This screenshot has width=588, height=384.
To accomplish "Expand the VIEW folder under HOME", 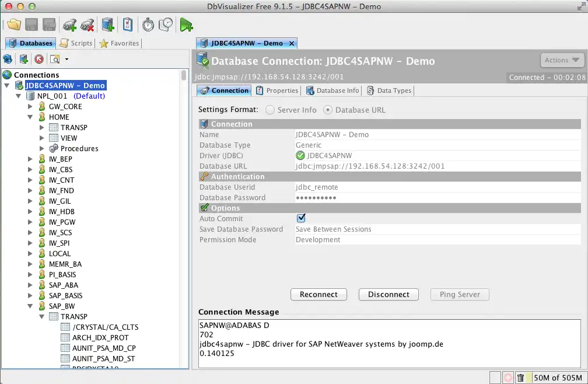I will point(41,138).
